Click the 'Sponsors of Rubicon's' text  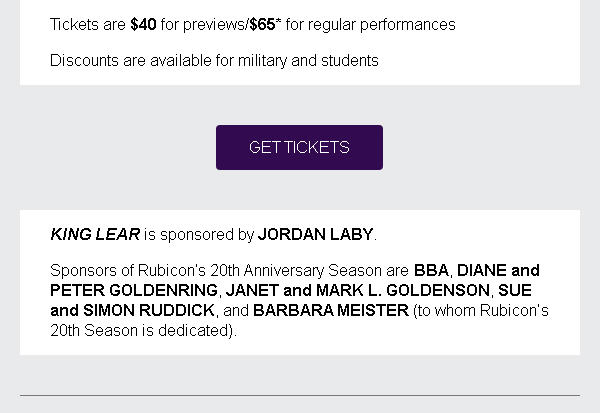click(124, 270)
